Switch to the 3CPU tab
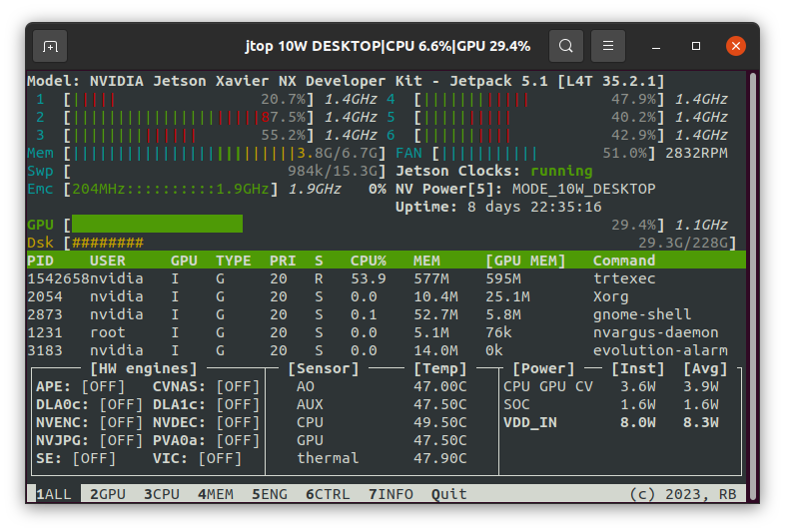Screen dimensions: 785x532 click(162, 494)
